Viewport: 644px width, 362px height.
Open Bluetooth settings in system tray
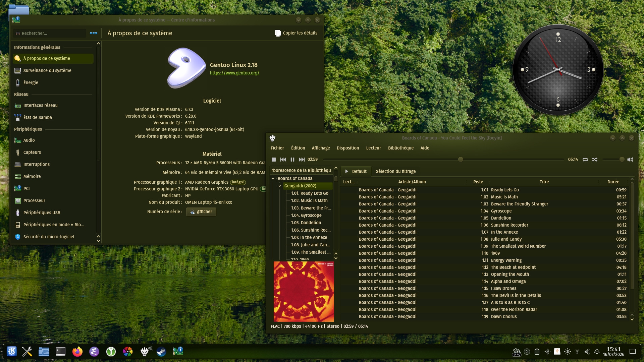547,352
